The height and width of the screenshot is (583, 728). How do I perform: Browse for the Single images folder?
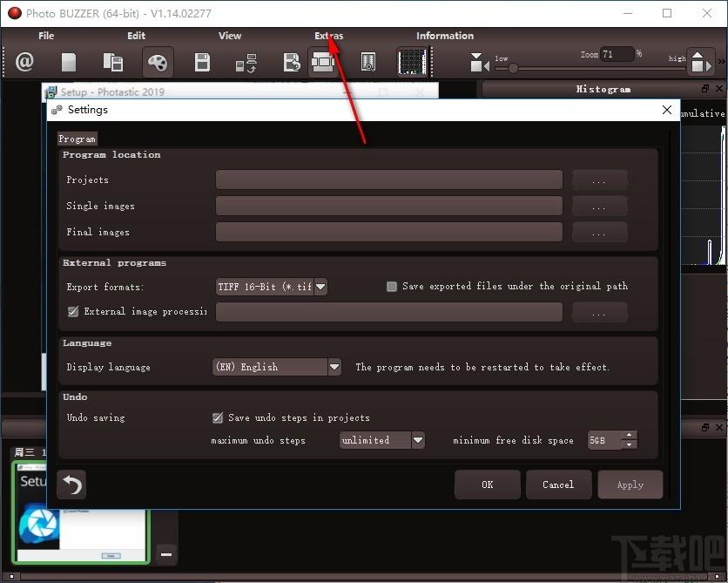(x=599, y=206)
